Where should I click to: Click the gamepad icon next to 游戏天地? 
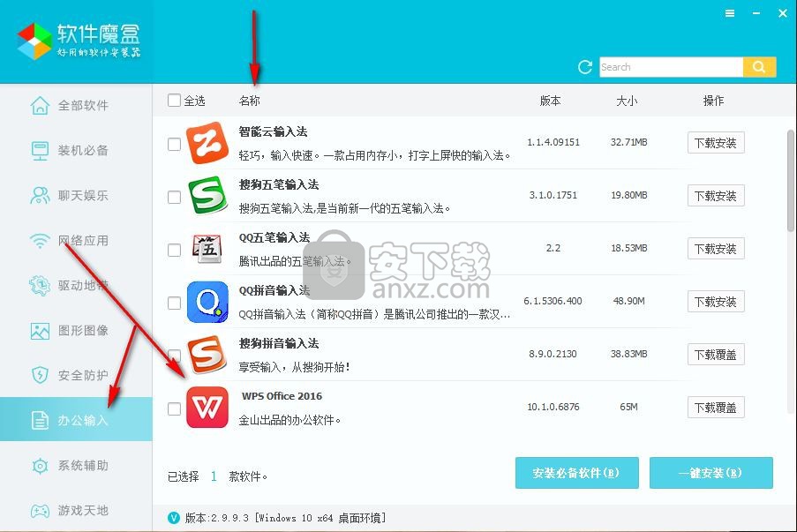[40, 510]
